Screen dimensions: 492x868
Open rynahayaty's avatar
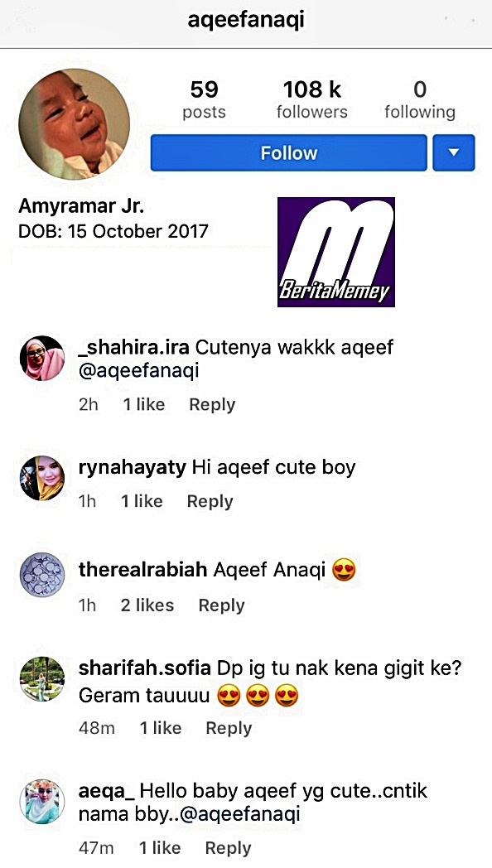42,478
